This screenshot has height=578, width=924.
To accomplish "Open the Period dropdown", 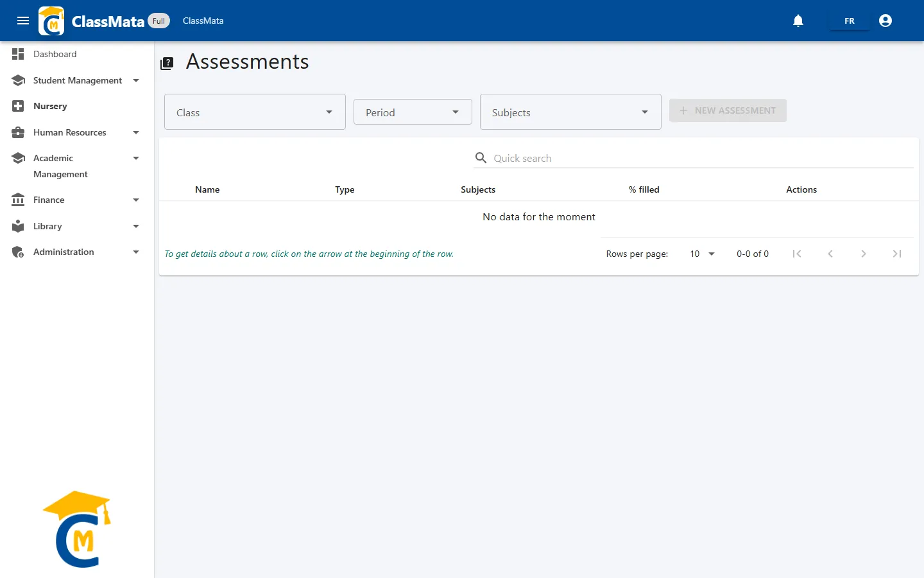I will 413,112.
